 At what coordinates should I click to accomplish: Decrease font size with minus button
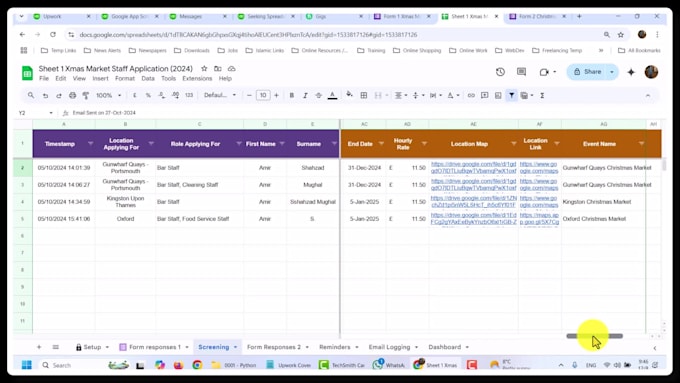[249, 95]
